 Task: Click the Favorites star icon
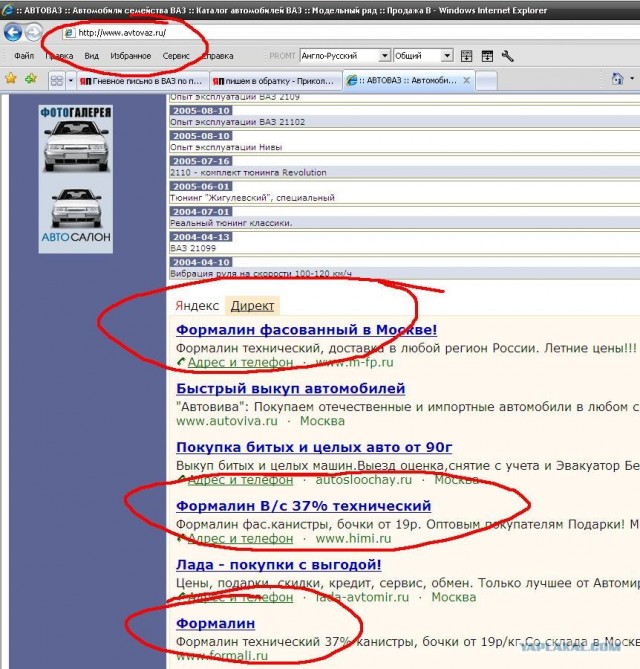tap(11, 79)
